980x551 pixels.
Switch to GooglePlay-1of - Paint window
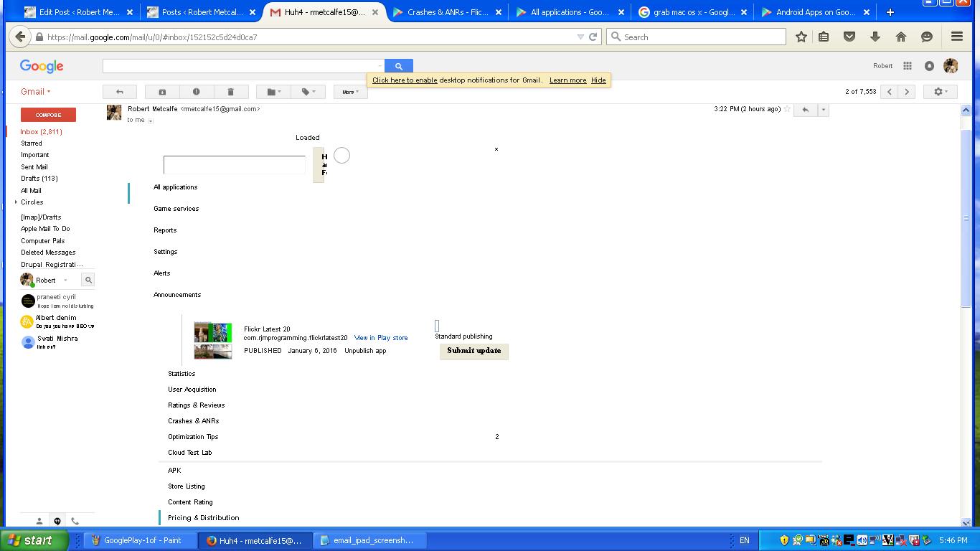coord(141,540)
